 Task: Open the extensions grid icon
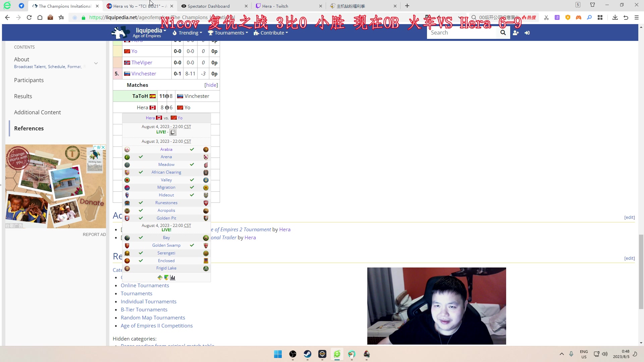600,17
